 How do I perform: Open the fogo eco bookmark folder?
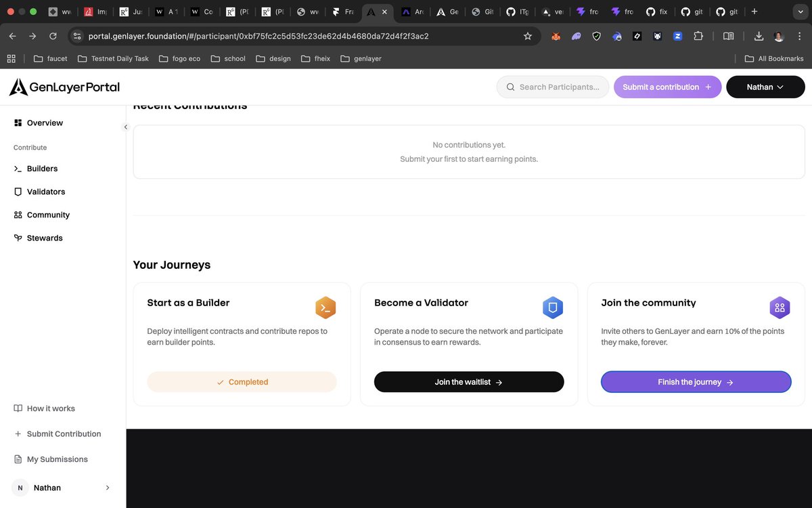click(x=179, y=59)
